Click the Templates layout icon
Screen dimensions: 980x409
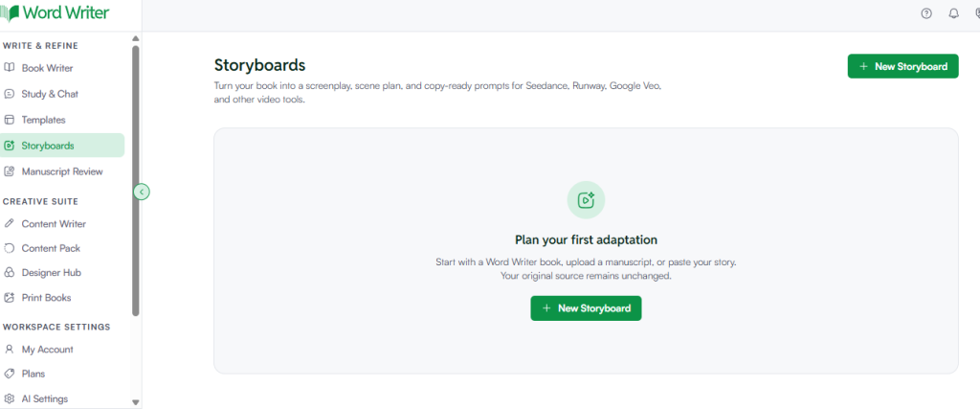tap(9, 120)
